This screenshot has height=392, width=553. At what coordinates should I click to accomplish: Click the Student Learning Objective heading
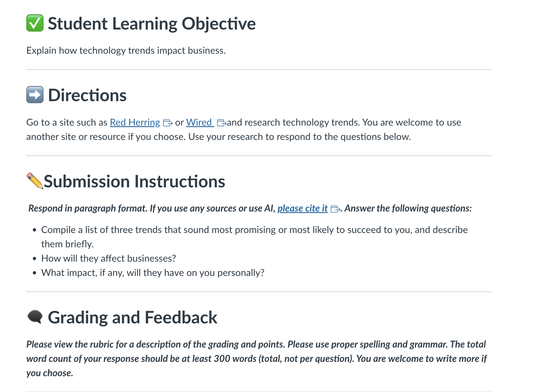click(152, 24)
